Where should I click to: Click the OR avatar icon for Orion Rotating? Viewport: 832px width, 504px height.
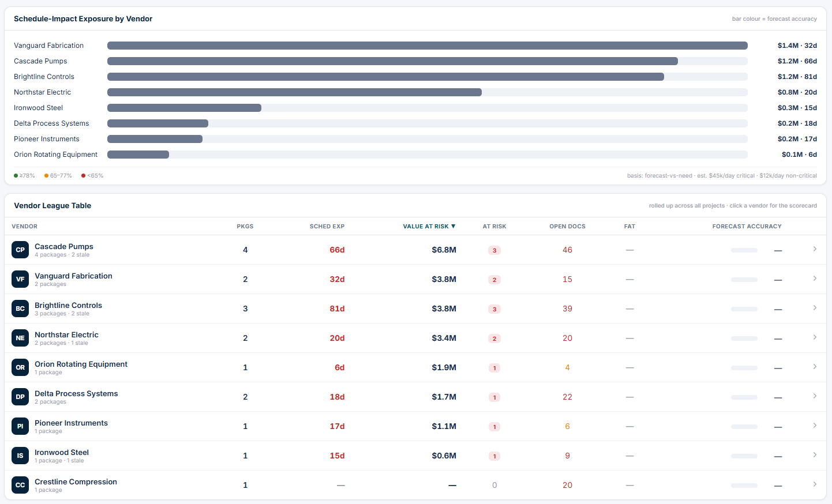pyautogui.click(x=20, y=367)
